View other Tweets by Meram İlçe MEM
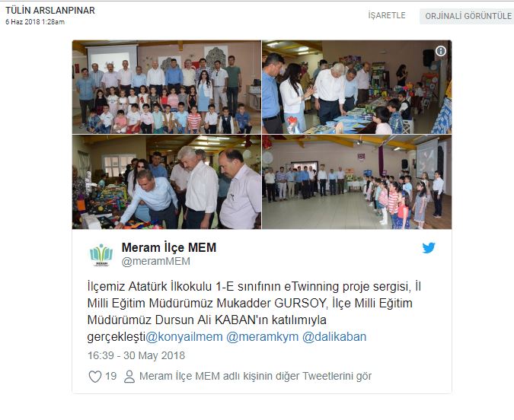 click(x=255, y=376)
